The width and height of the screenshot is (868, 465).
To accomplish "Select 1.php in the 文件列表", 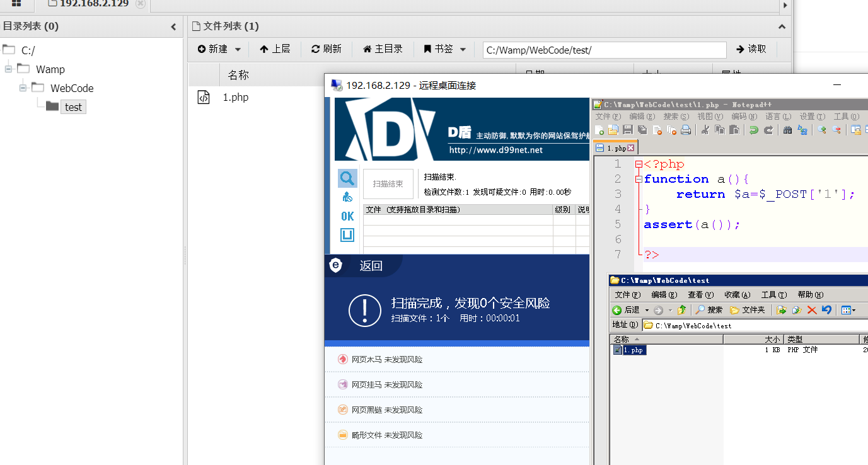I will (x=236, y=97).
